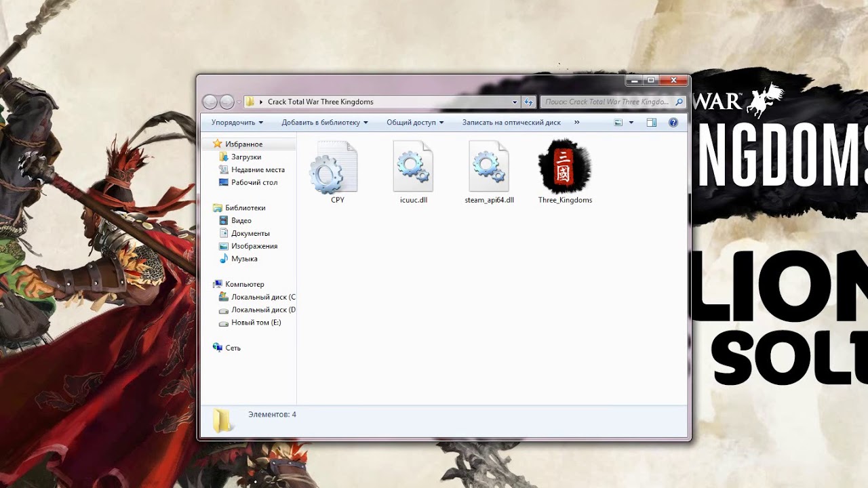868x488 pixels.
Task: Click the refresh button next to address bar
Action: tap(528, 102)
